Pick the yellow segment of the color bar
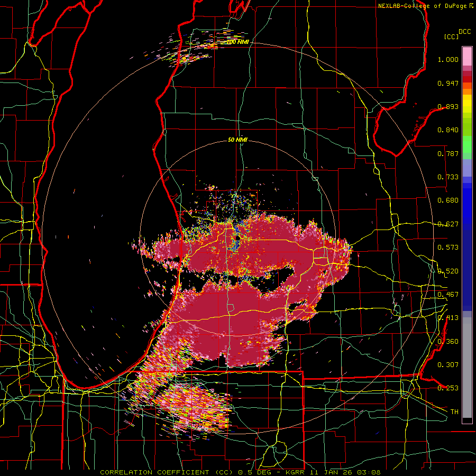The height and width of the screenshot is (476, 476). pos(467,104)
